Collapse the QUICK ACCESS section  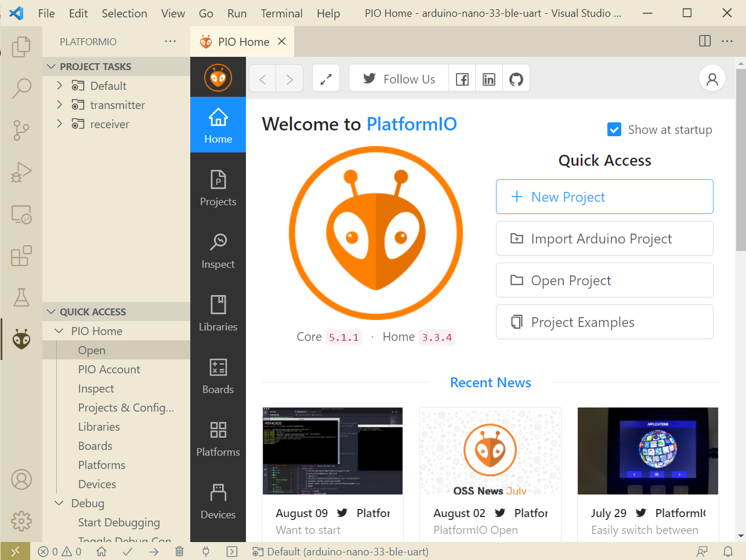116,312
